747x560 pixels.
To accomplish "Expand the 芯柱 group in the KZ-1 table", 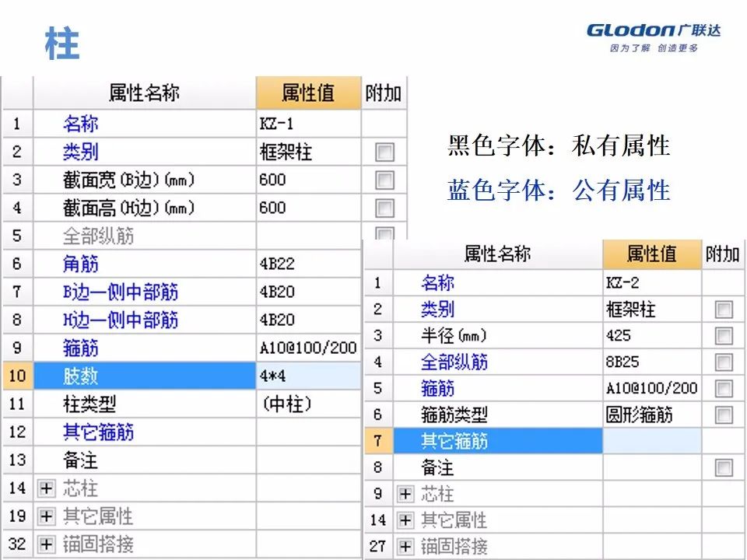I will point(47,488).
